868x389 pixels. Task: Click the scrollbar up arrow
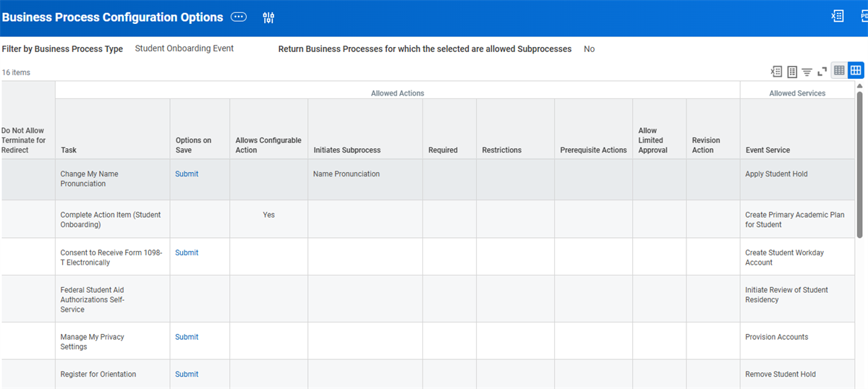click(860, 85)
